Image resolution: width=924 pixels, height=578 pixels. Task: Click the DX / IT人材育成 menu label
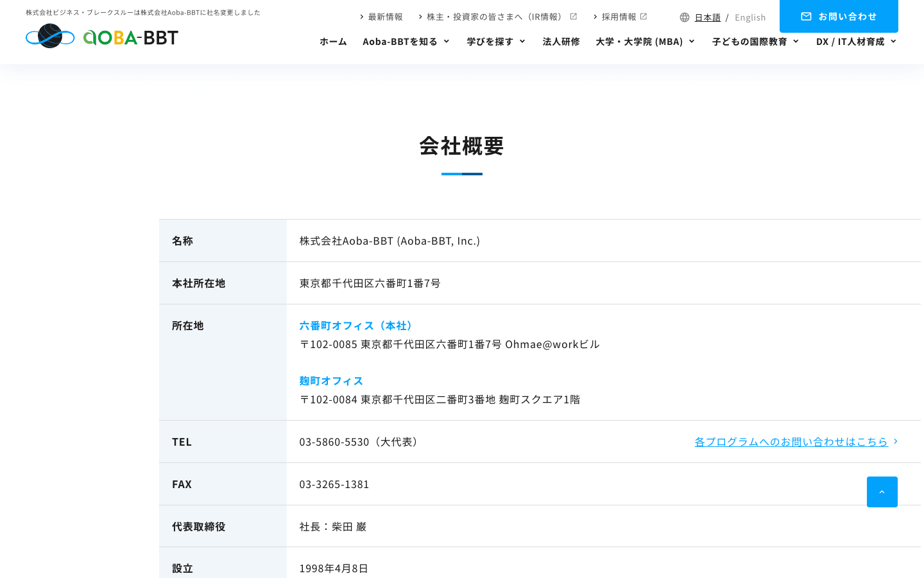850,42
